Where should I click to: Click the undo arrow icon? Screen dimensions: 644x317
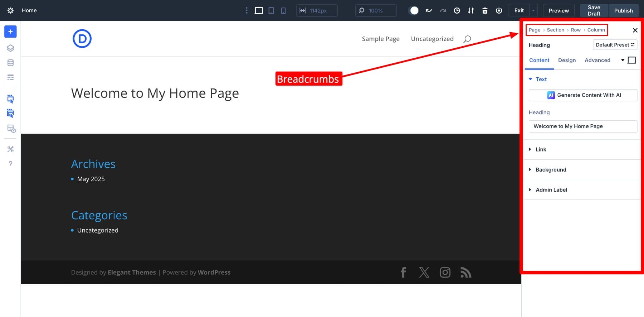[x=429, y=10]
